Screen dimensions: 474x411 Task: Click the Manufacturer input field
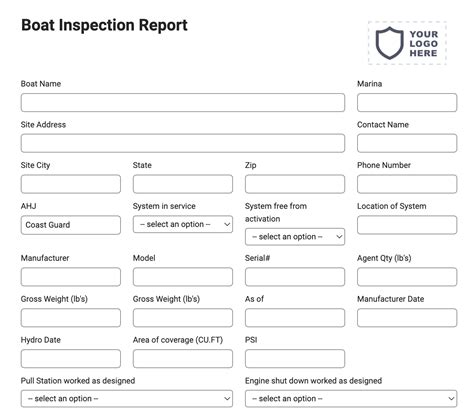(x=71, y=277)
